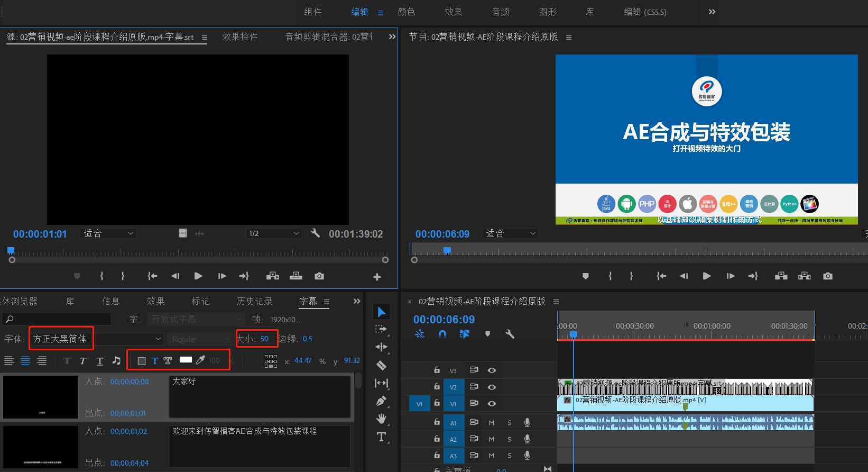Screen dimensions: 868x472
Task: Click Insert button in Source monitor
Action: click(x=273, y=276)
